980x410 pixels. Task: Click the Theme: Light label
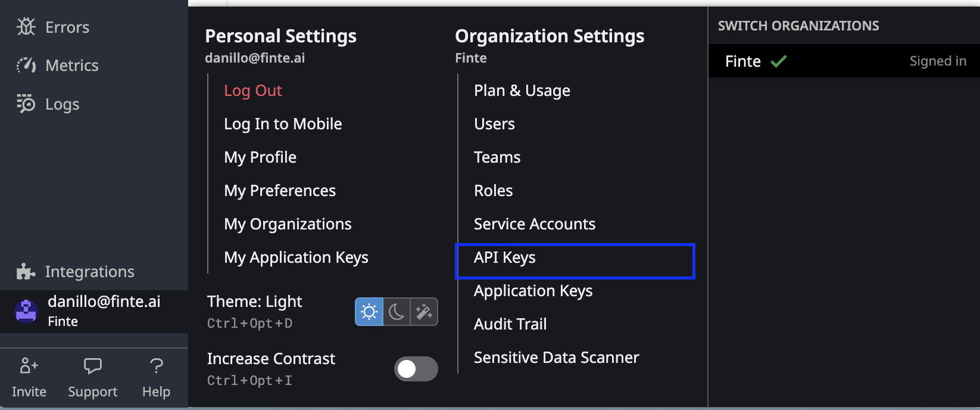254,302
